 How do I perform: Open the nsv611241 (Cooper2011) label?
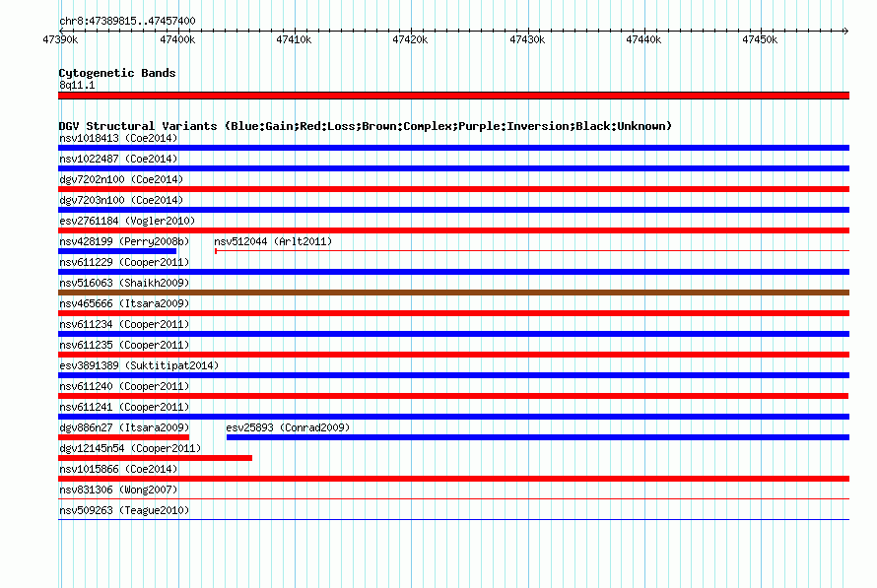pyautogui.click(x=124, y=407)
